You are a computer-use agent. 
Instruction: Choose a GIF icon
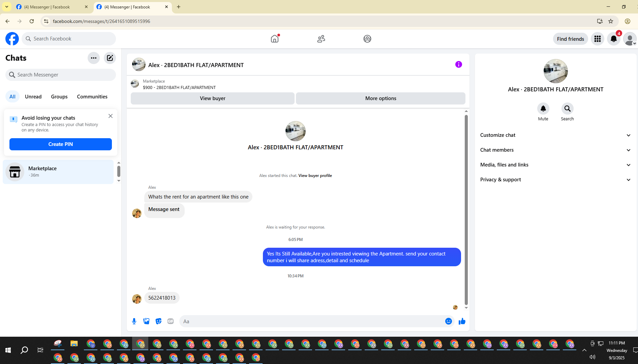coord(171,321)
